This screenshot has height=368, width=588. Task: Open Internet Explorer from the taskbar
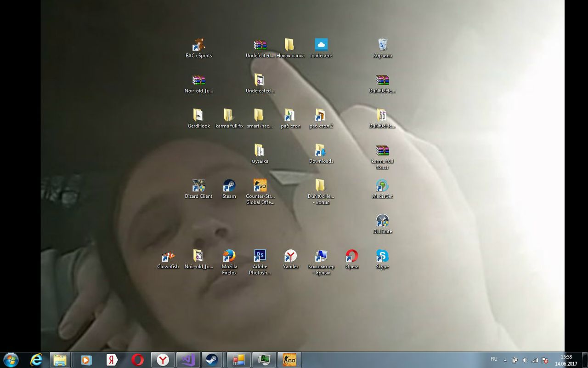[x=36, y=360]
